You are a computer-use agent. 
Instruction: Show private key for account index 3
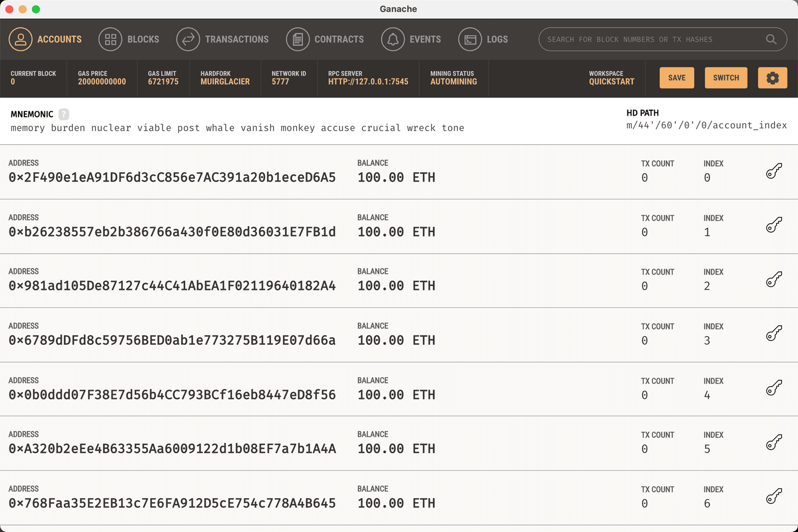[774, 333]
